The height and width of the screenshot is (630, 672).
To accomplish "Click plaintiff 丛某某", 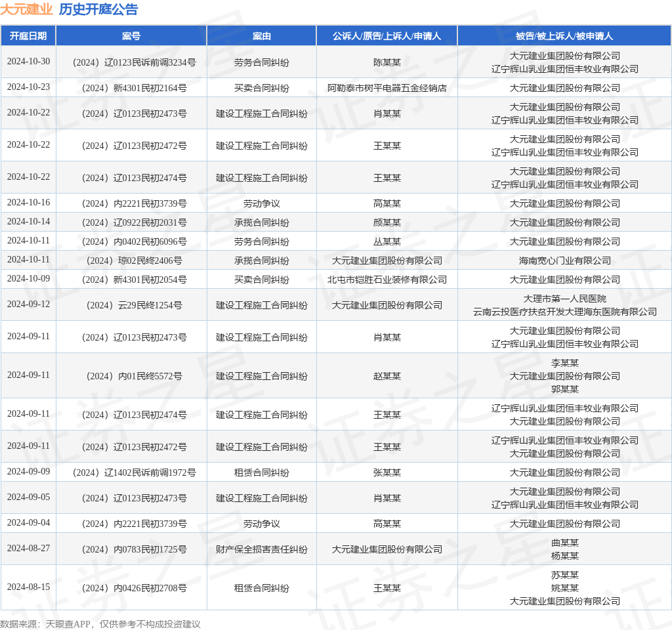I will (387, 241).
